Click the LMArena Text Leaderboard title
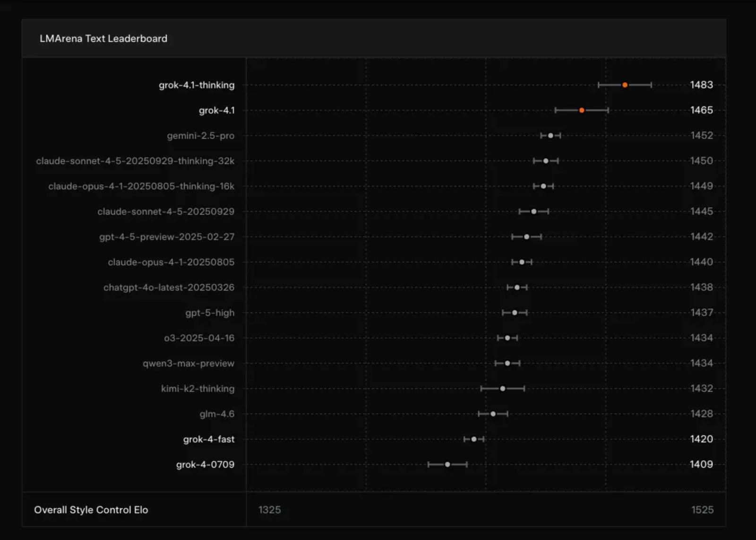The image size is (756, 540). (103, 39)
